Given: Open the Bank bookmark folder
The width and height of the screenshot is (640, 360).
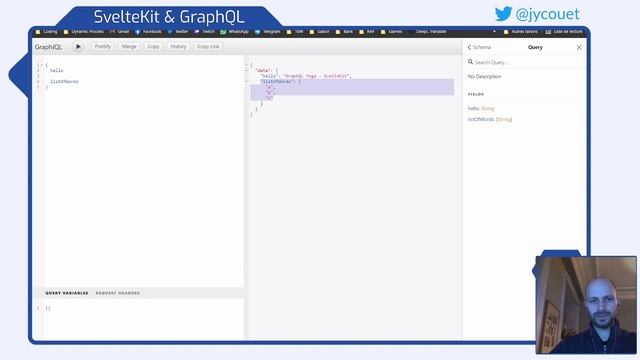Looking at the screenshot, I should 344,31.
